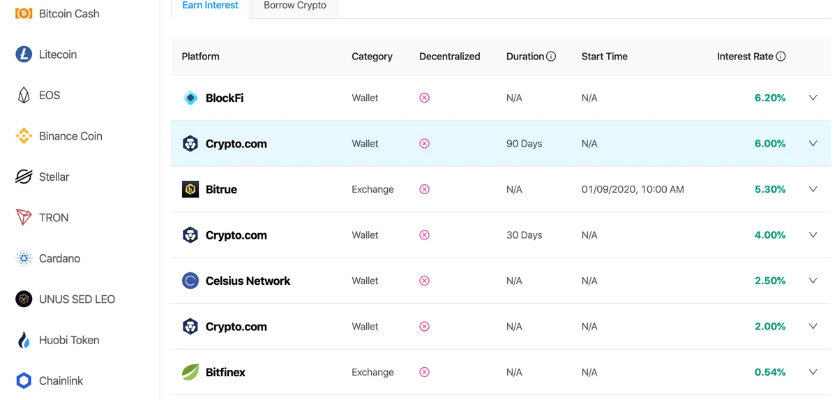This screenshot has height=400, width=837.
Task: Click the Litecoin logo icon
Action: 23,54
